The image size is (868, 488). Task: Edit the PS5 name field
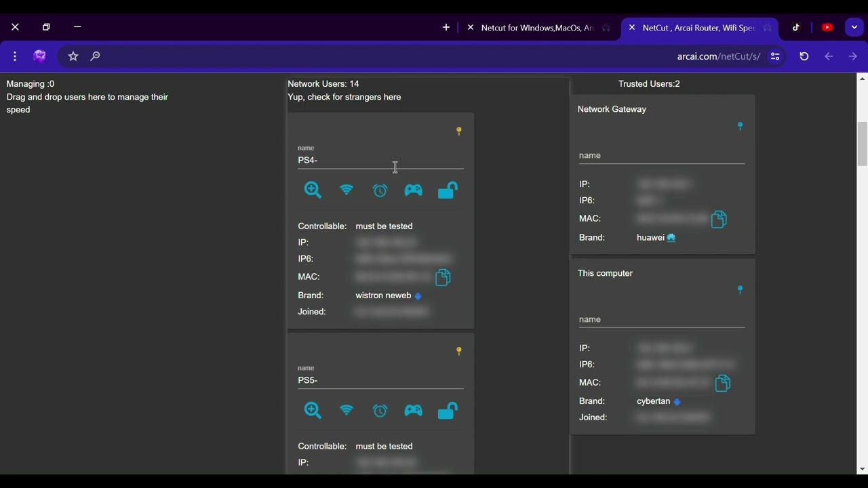tap(380, 381)
